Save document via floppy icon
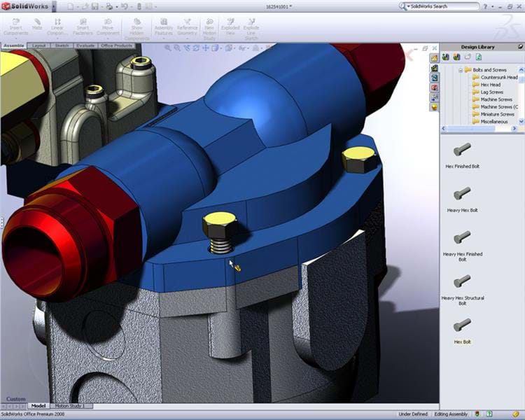This screenshot has height=420, width=525. pyautogui.click(x=95, y=6)
